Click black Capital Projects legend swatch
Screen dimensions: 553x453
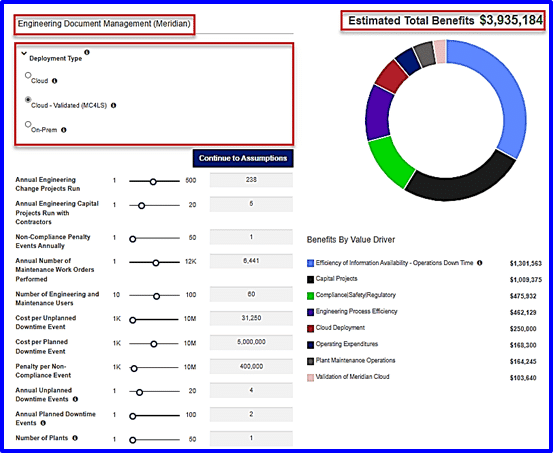click(x=310, y=279)
